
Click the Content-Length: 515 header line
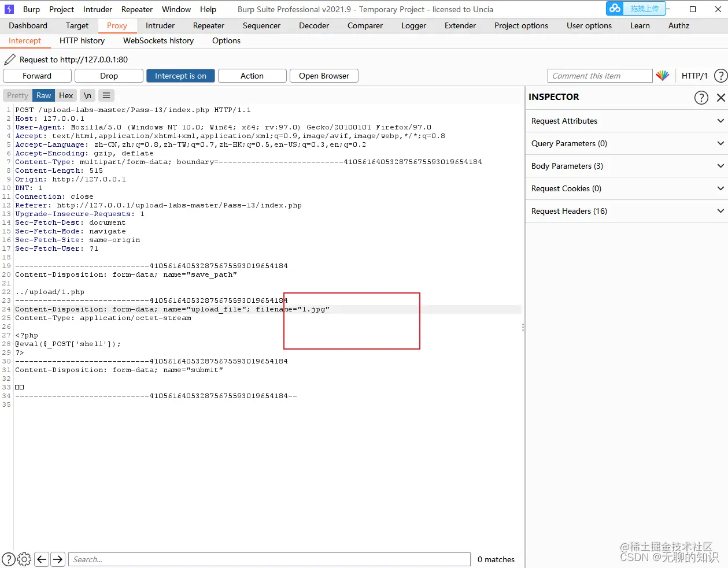pyautogui.click(x=59, y=170)
